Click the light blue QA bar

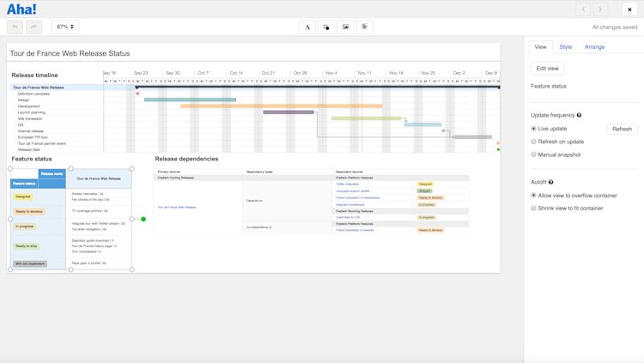(x=423, y=124)
